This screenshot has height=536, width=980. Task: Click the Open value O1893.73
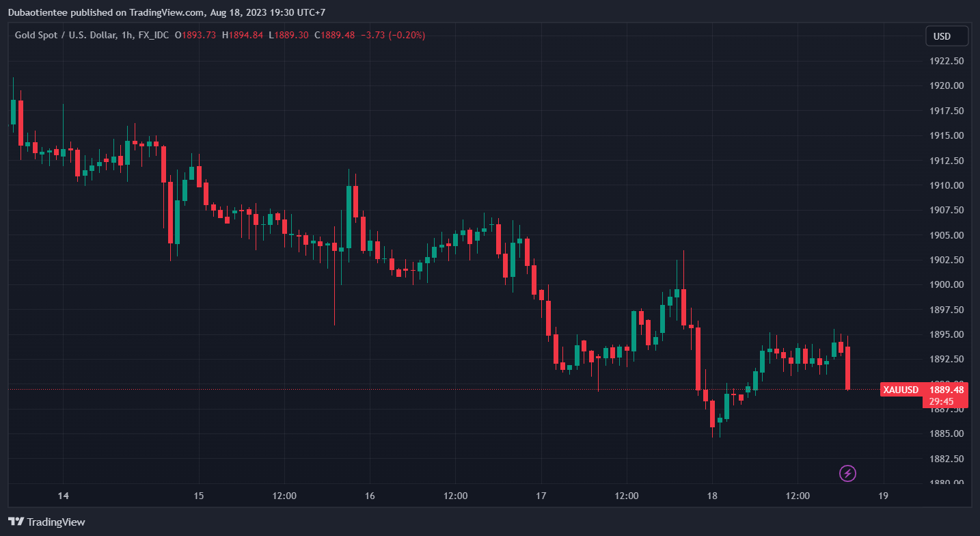pyautogui.click(x=195, y=36)
